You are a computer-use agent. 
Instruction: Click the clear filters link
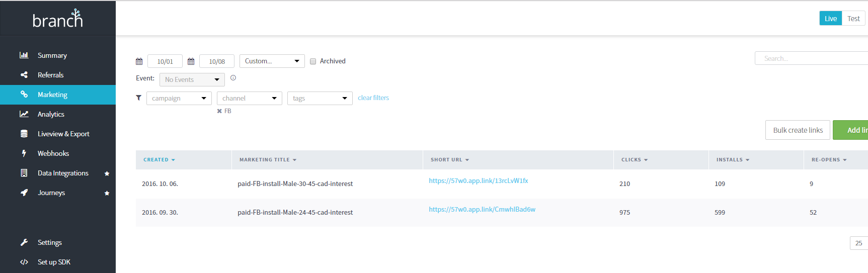(373, 98)
